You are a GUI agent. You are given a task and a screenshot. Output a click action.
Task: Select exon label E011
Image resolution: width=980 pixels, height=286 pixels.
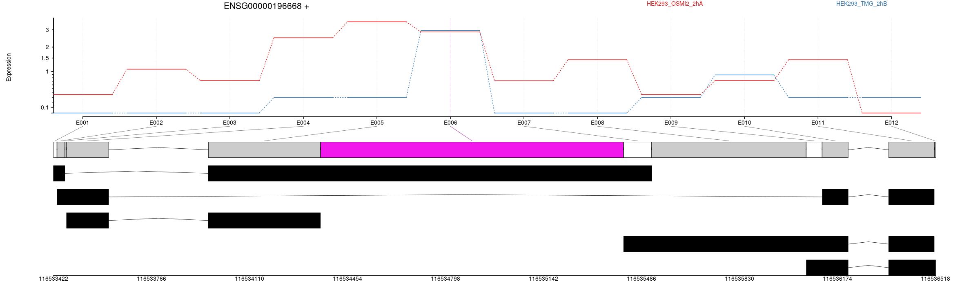coord(818,123)
